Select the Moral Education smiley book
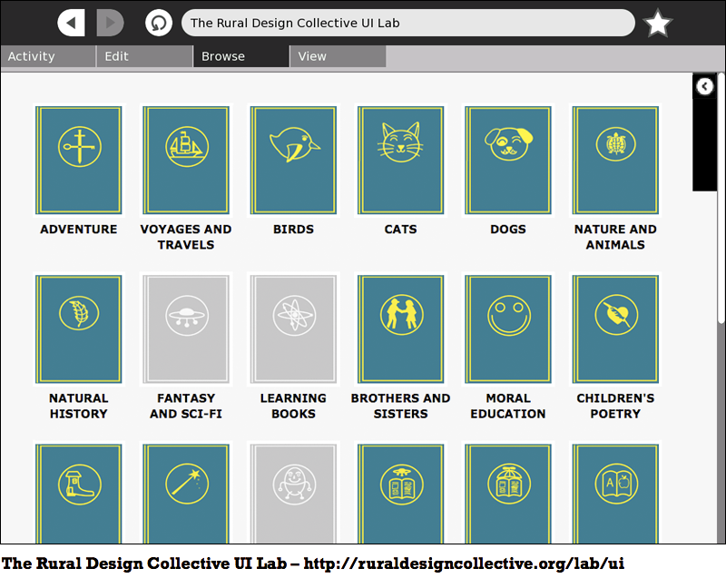Screen dimensions: 726x588 click(507, 328)
